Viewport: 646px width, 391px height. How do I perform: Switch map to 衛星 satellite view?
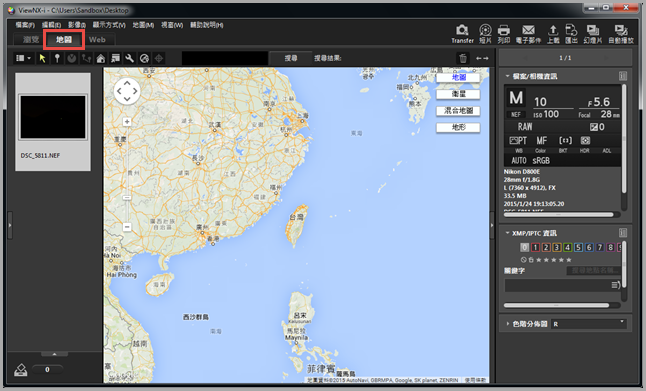(x=458, y=94)
